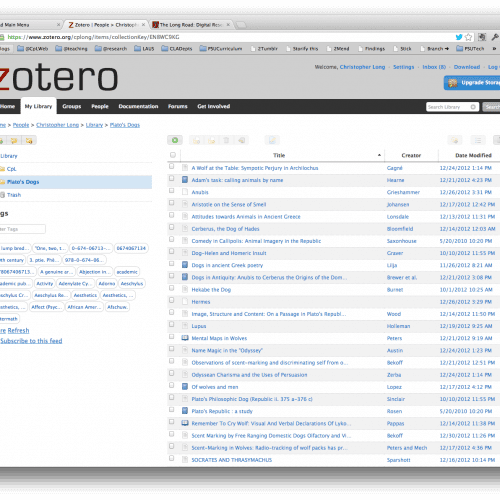Click the book icon beside Plato's Republic : a study
The height and width of the screenshot is (500, 500).
185,411
